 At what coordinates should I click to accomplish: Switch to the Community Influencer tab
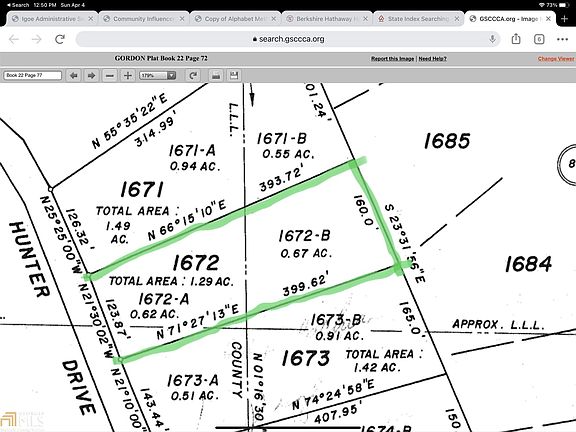144,19
